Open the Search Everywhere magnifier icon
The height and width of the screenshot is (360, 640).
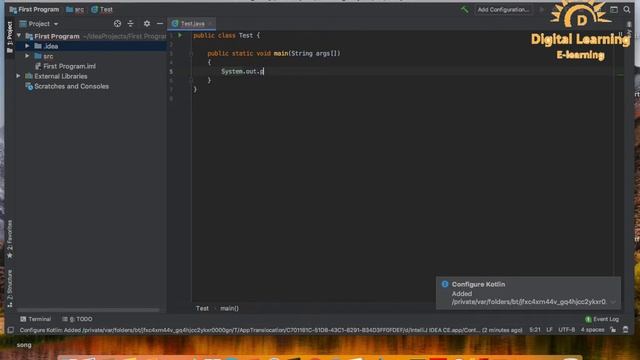coord(627,9)
